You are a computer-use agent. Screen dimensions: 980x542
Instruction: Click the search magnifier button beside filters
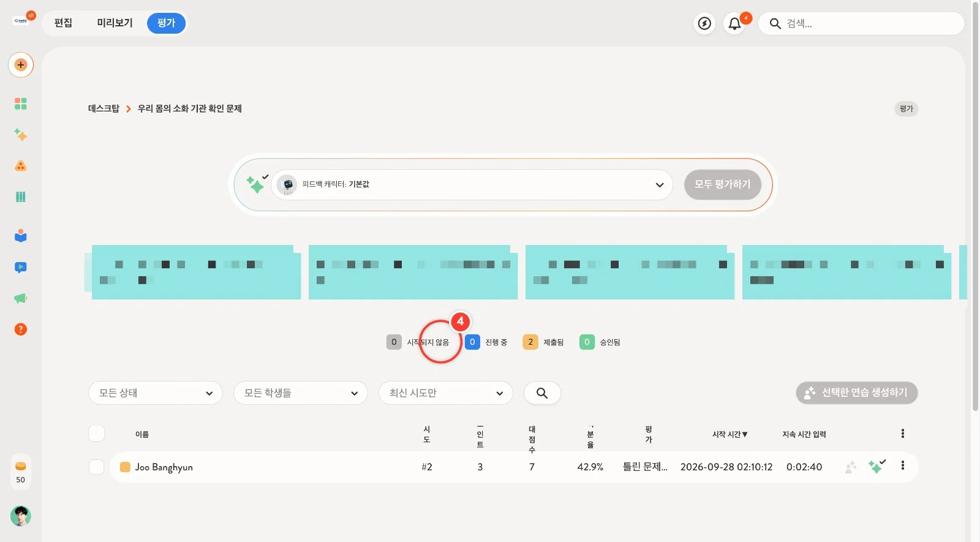pyautogui.click(x=542, y=393)
